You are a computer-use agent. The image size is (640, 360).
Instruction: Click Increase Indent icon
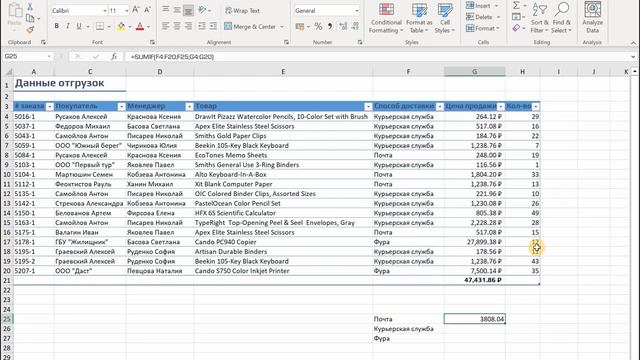tap(213, 26)
